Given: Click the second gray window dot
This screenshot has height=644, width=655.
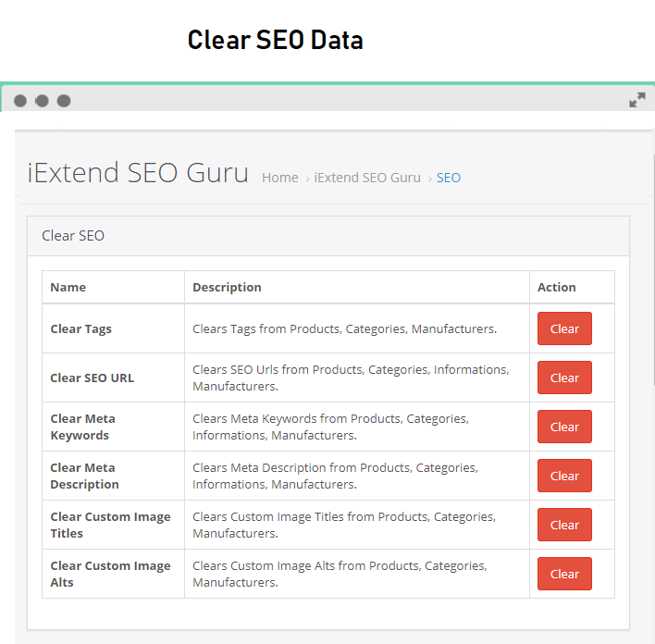Looking at the screenshot, I should point(42,101).
